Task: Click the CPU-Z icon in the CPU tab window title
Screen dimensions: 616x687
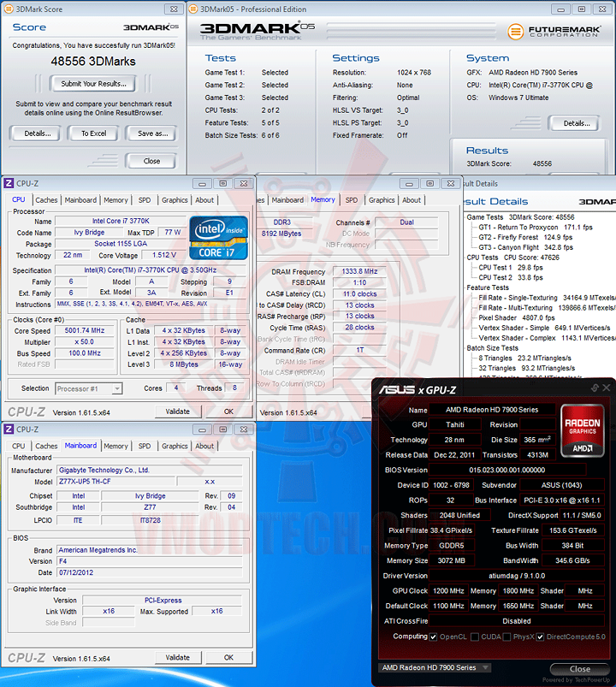Action: [9, 183]
